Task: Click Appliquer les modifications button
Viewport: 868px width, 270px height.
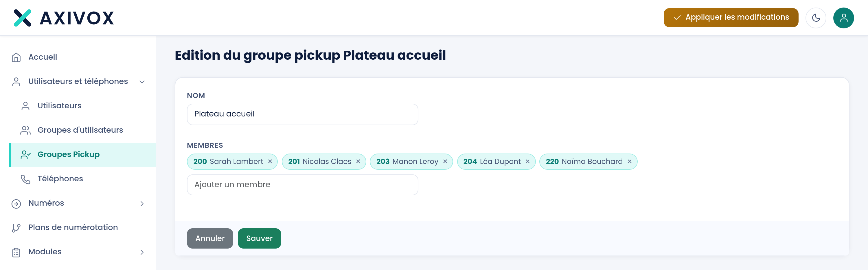Action: [731, 18]
